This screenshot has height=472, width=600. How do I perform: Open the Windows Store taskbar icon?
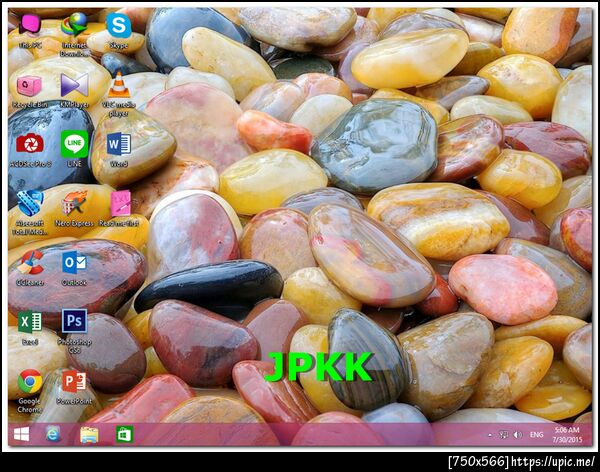point(124,434)
